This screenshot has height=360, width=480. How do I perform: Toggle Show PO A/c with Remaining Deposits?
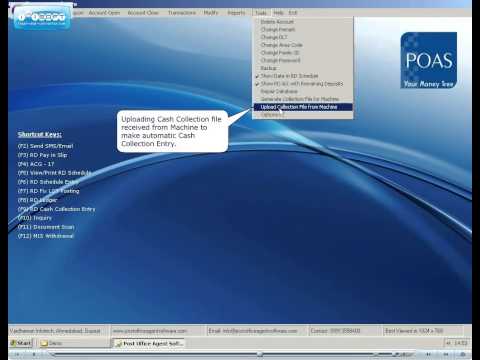[301, 84]
